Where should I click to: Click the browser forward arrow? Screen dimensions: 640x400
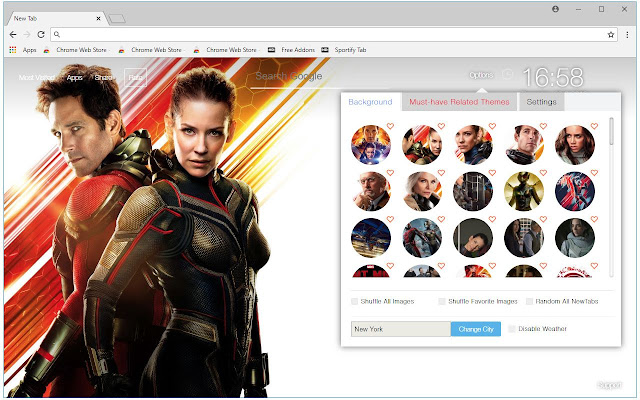coord(27,35)
